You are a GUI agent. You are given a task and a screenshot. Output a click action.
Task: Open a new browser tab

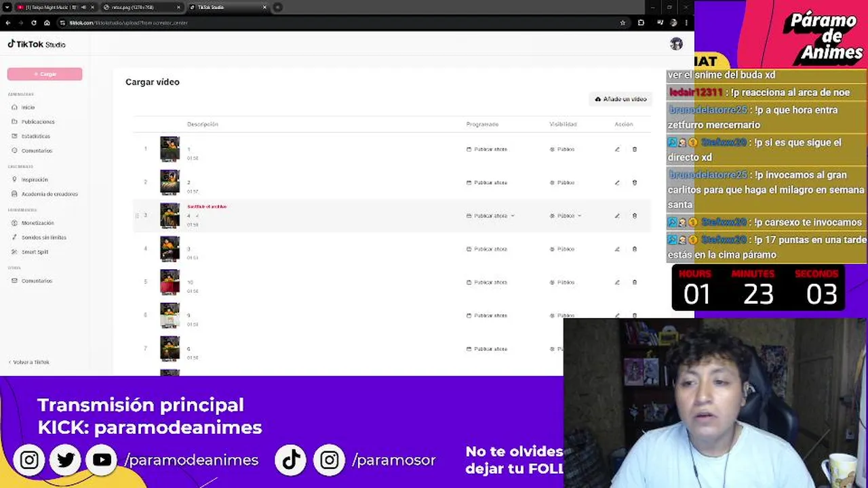(279, 7)
